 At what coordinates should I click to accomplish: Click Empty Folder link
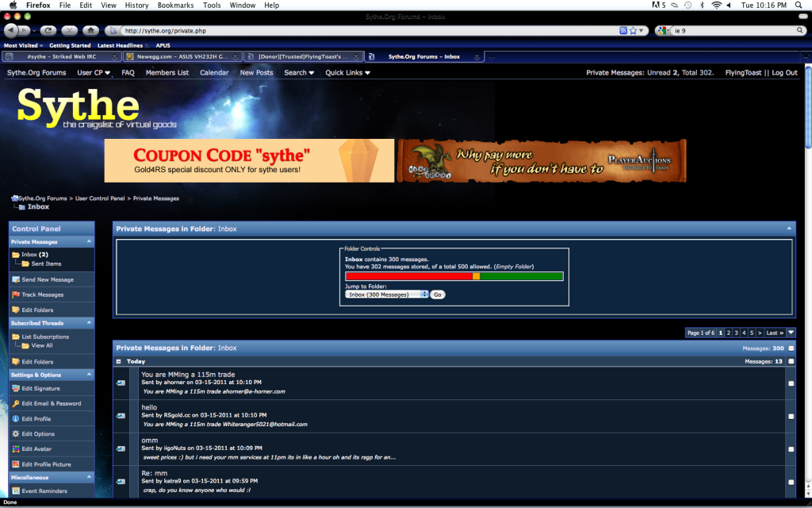514,267
